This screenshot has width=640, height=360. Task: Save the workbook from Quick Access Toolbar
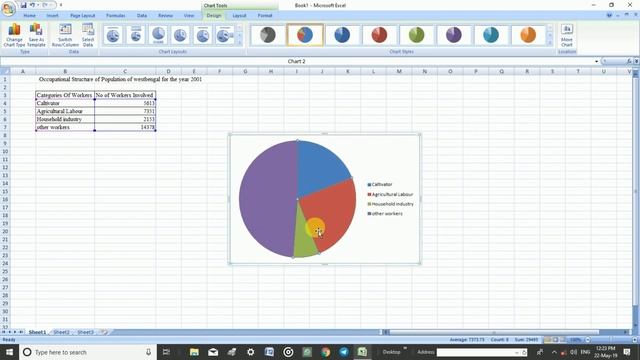pos(23,5)
